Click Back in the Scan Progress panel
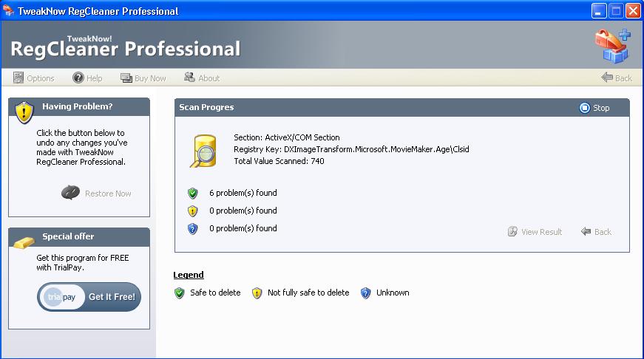 pos(597,232)
